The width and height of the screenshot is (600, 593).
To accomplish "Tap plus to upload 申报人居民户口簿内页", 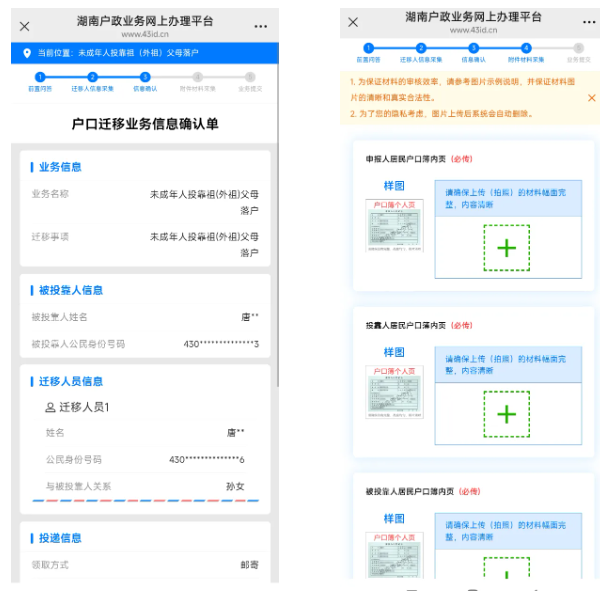I will 507,248.
